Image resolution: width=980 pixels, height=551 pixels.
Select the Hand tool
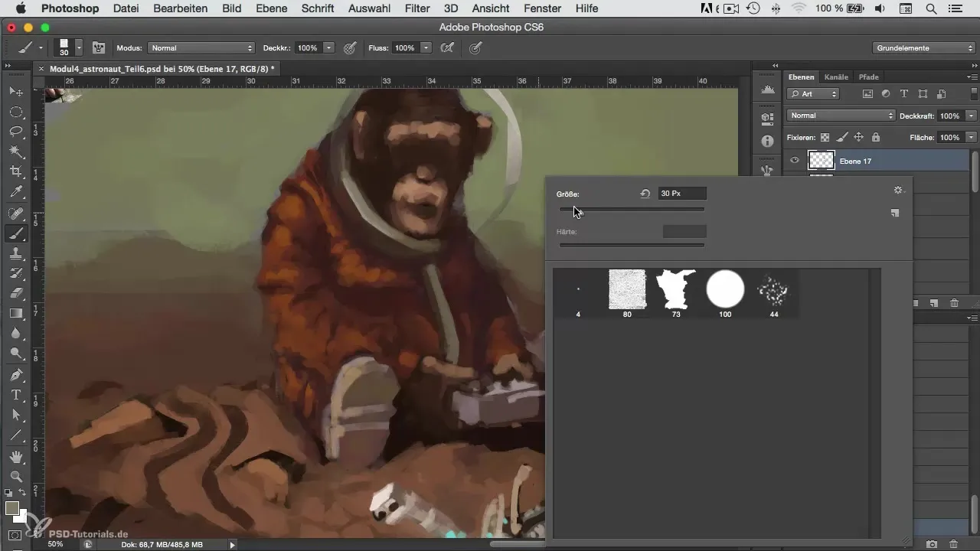15,457
